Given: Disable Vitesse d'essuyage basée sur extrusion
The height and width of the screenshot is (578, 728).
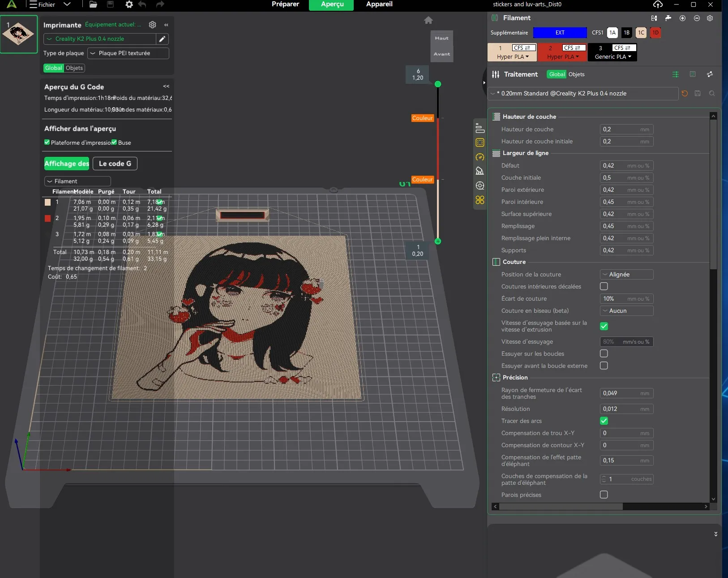Looking at the screenshot, I should tap(604, 326).
